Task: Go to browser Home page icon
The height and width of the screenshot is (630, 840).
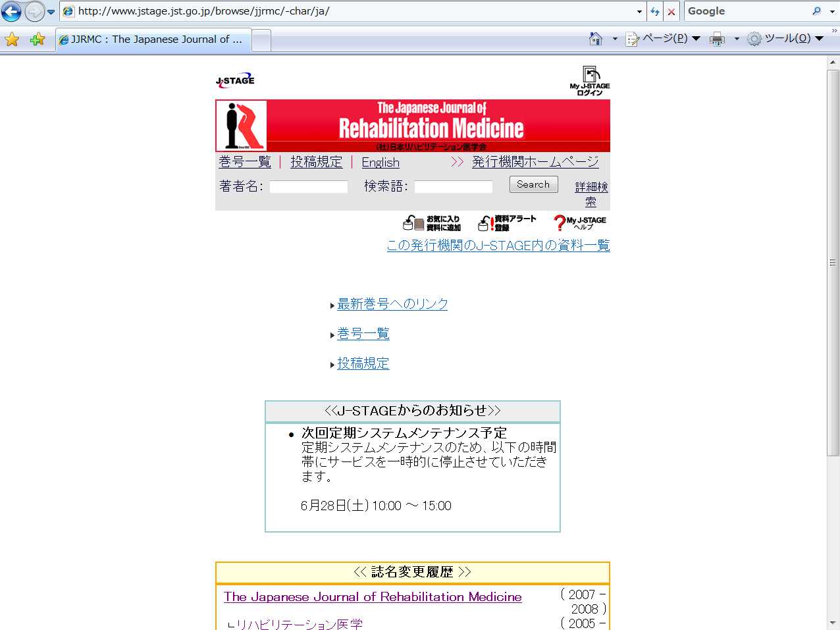Action: [x=596, y=39]
